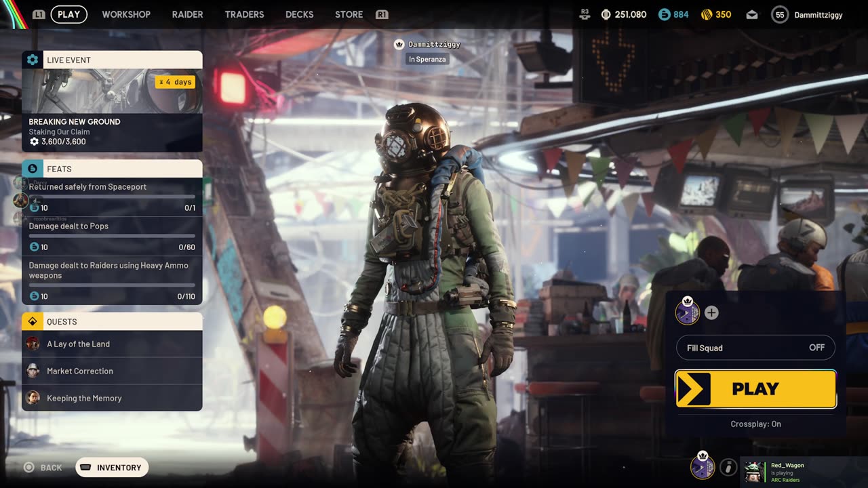Click the Quests header diamond icon
Image resolution: width=868 pixels, height=488 pixels.
click(x=32, y=321)
